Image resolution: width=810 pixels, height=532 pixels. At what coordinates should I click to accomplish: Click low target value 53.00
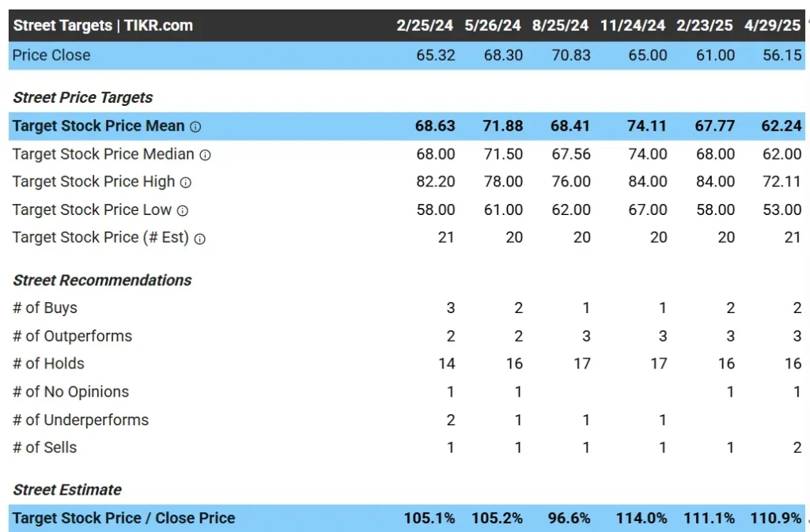click(782, 209)
